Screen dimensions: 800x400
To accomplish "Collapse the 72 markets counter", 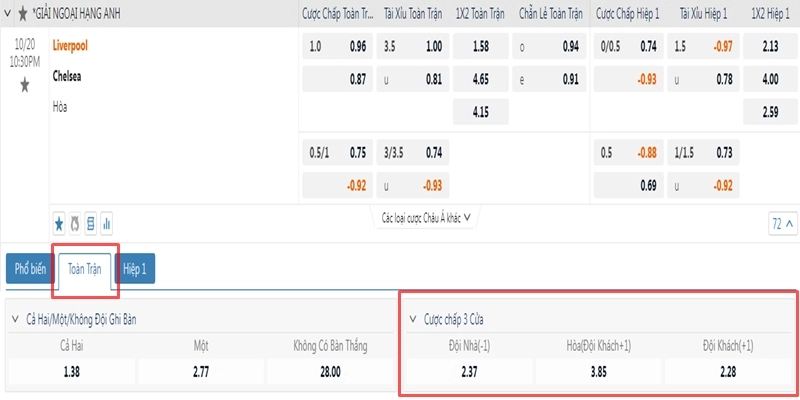I will click(783, 223).
